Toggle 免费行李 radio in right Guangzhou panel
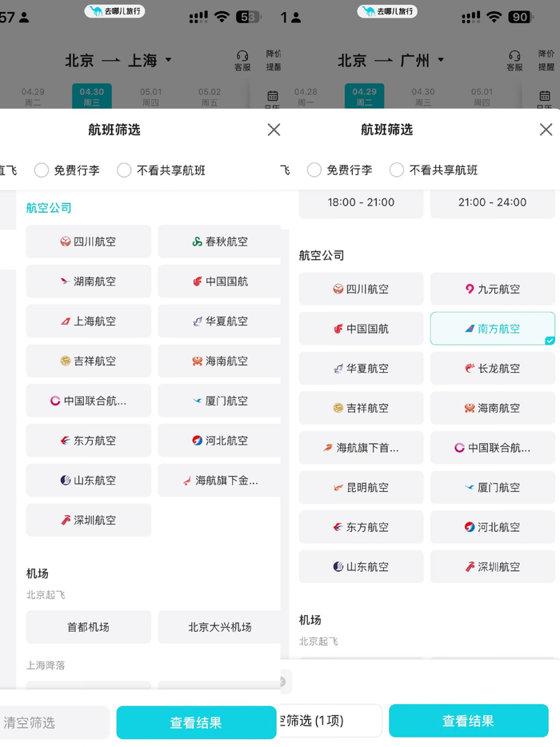Viewport: 560px width, 747px height. point(314,170)
